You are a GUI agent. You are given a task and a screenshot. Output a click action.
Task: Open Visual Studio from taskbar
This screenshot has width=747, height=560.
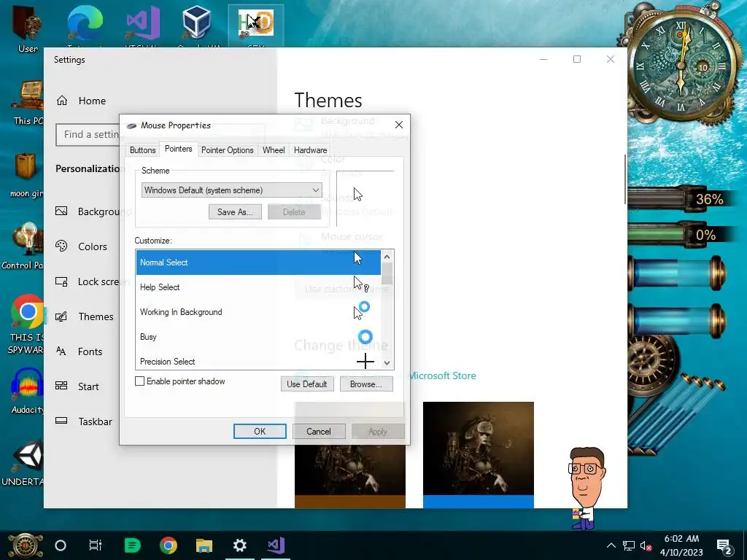point(276,545)
